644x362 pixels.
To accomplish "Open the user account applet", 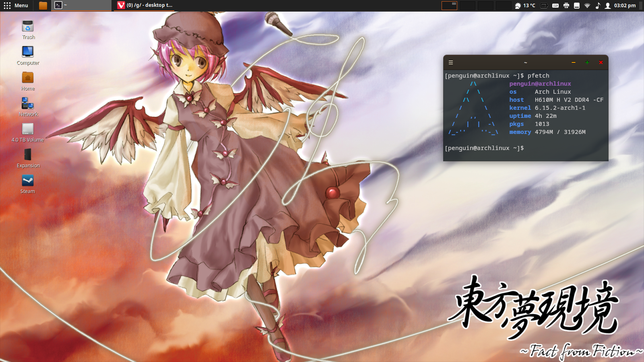I will point(608,5).
